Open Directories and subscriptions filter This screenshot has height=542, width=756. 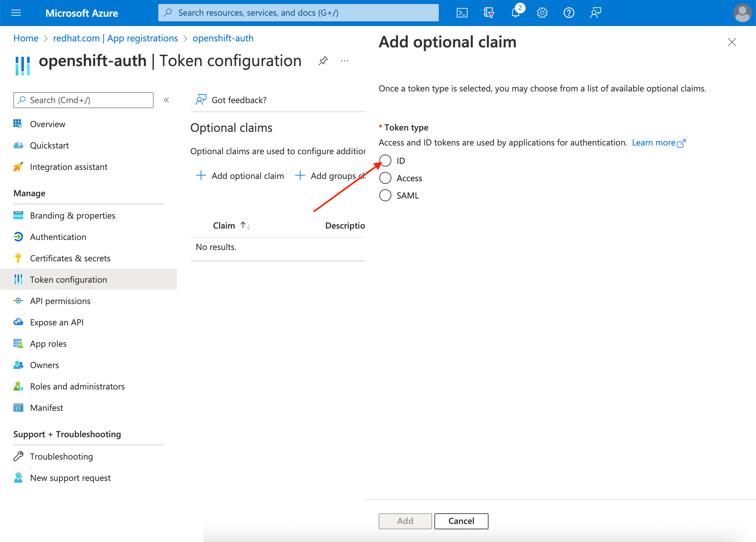[x=489, y=13]
